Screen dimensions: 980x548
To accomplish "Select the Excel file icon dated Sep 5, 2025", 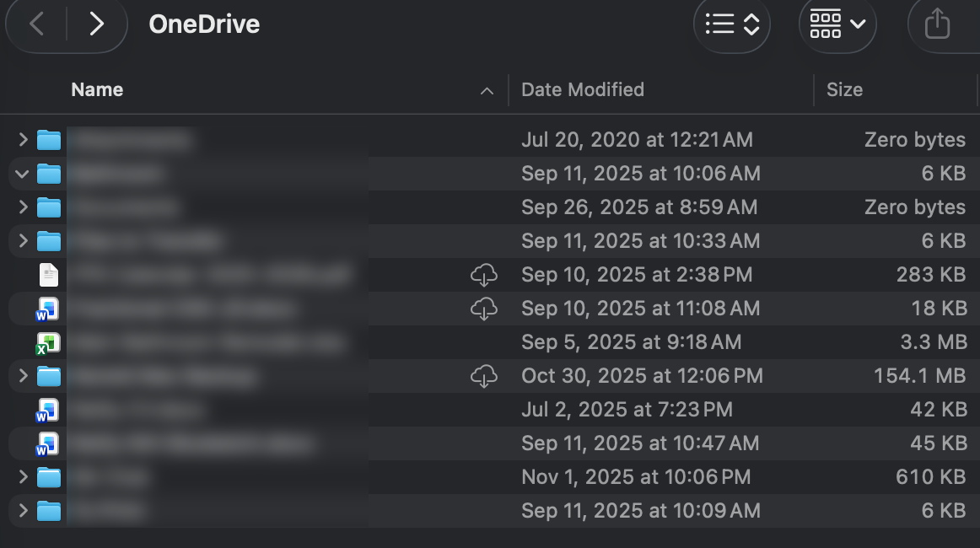I will coord(48,342).
